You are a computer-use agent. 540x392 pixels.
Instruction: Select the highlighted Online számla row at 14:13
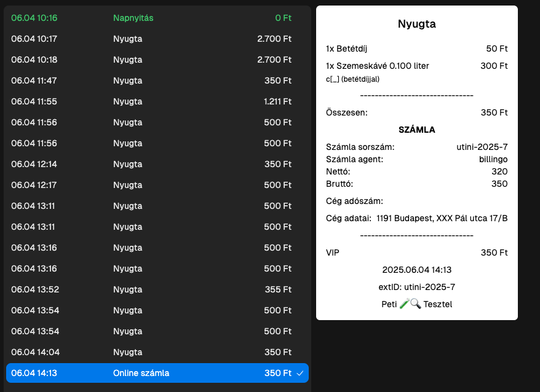pos(157,373)
